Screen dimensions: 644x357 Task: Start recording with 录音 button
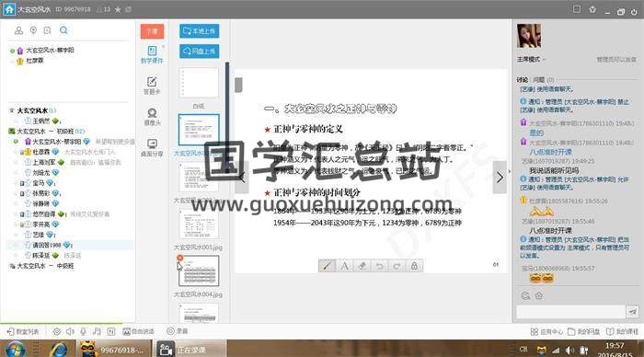pyautogui.click(x=178, y=331)
